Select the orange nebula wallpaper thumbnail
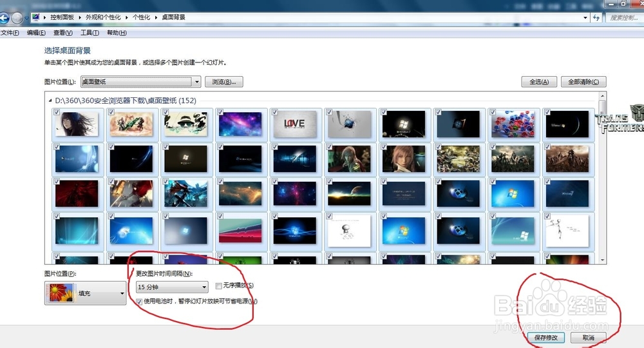This screenshot has height=348, width=644. coord(240,193)
